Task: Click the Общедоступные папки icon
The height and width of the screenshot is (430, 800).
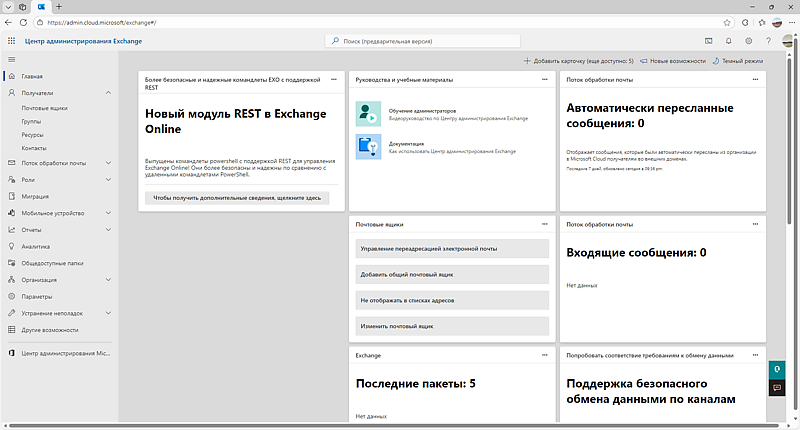Action: click(12, 263)
